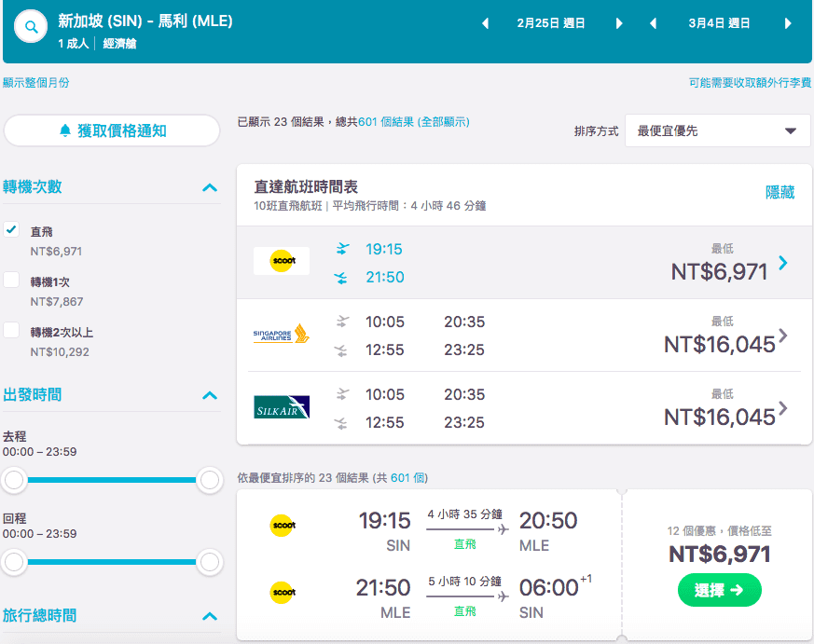This screenshot has width=814, height=644.
Task: Check the 轉機2次以上 option
Action: (x=13, y=332)
